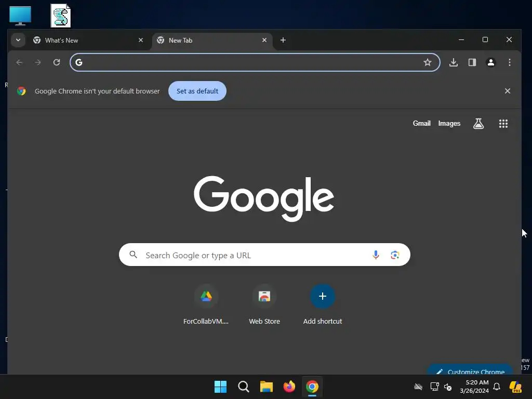Start voice search with microphone icon

[x=376, y=255]
